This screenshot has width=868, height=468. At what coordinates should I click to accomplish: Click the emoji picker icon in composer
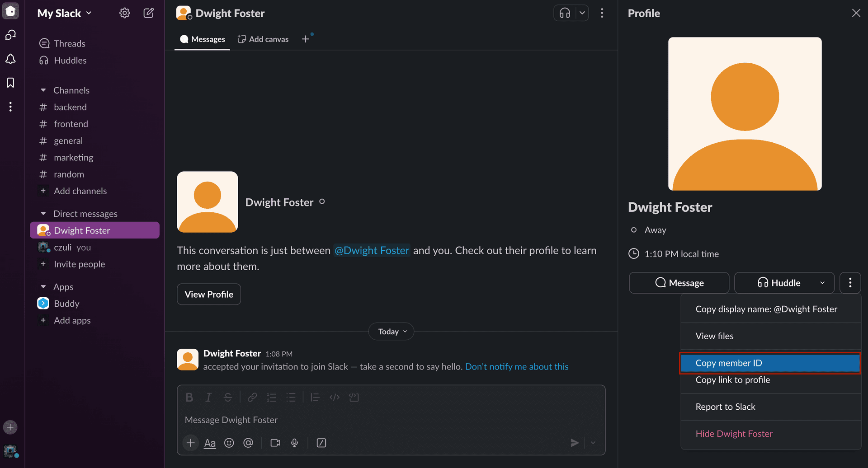(229, 443)
